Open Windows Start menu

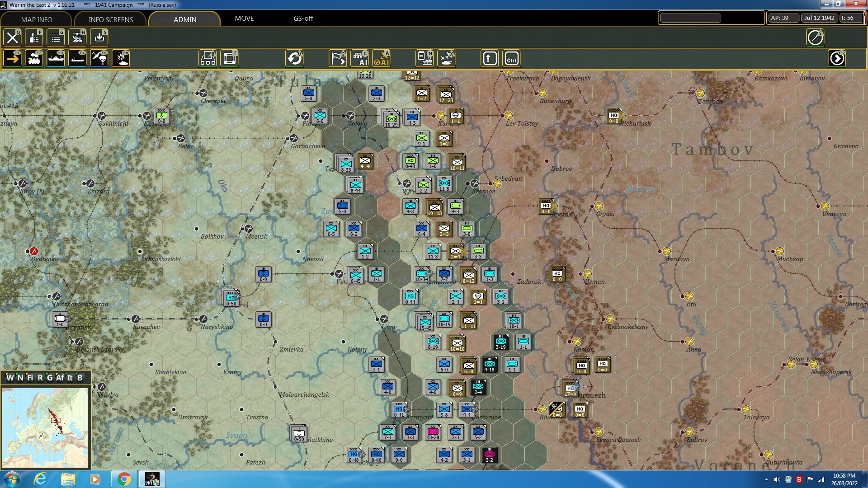coord(12,479)
